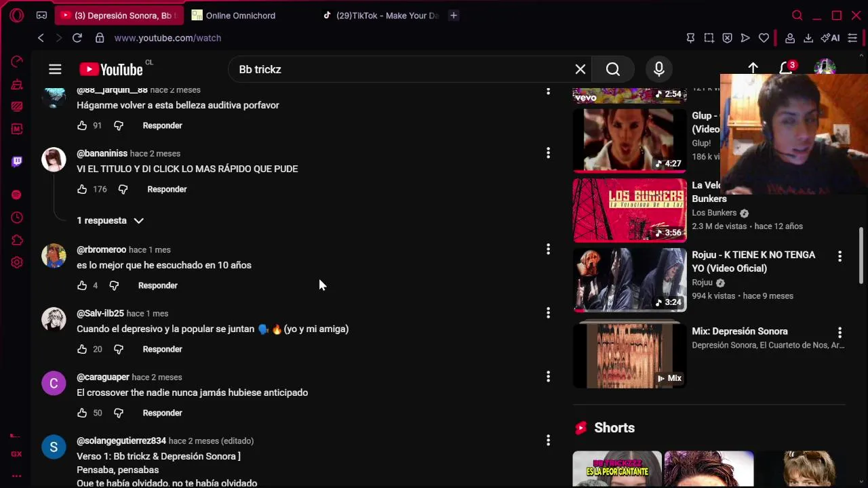Start voice search with microphone
868x488 pixels.
[658, 69]
